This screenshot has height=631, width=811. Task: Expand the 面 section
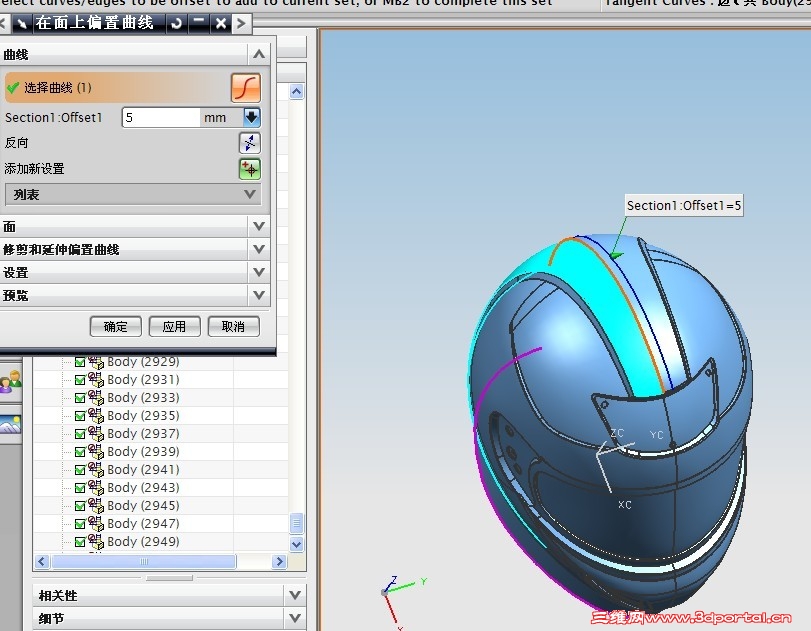(259, 226)
